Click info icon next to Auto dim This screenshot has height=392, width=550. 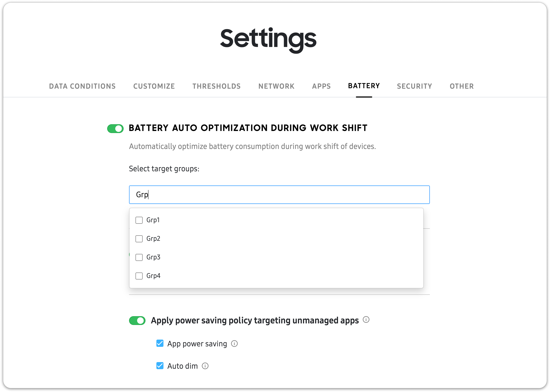point(205,366)
